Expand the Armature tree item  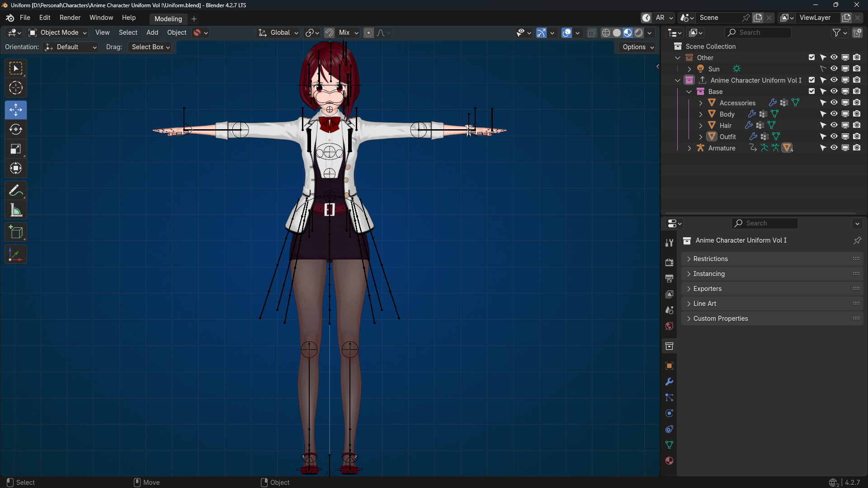[x=689, y=148]
